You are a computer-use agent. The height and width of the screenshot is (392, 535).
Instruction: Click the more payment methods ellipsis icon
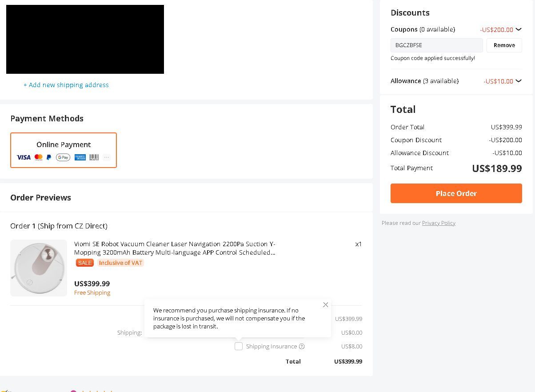click(107, 157)
